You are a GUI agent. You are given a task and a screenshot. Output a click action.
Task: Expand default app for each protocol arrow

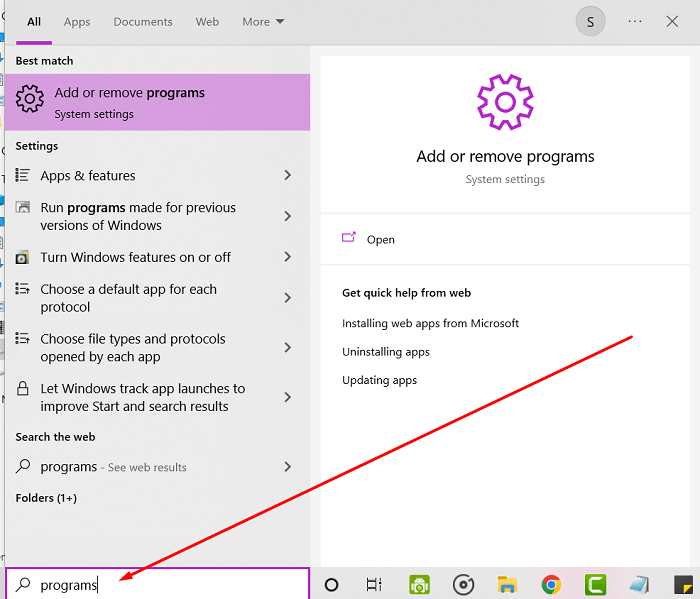(288, 298)
